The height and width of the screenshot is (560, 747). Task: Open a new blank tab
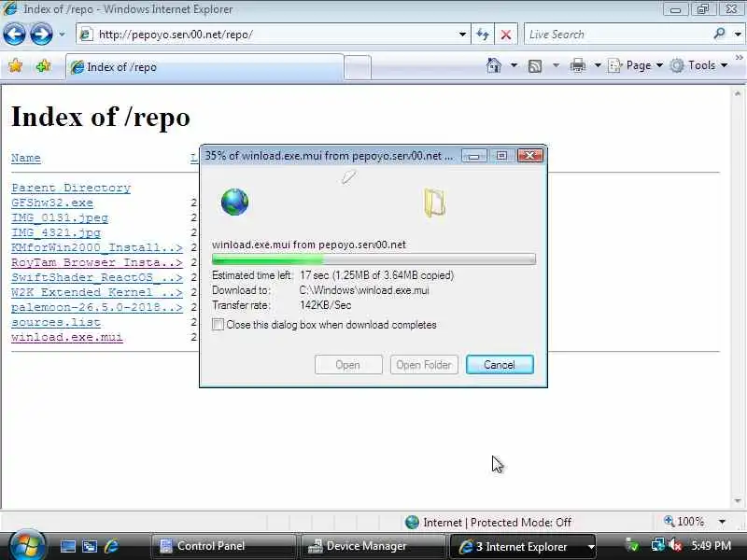358,67
